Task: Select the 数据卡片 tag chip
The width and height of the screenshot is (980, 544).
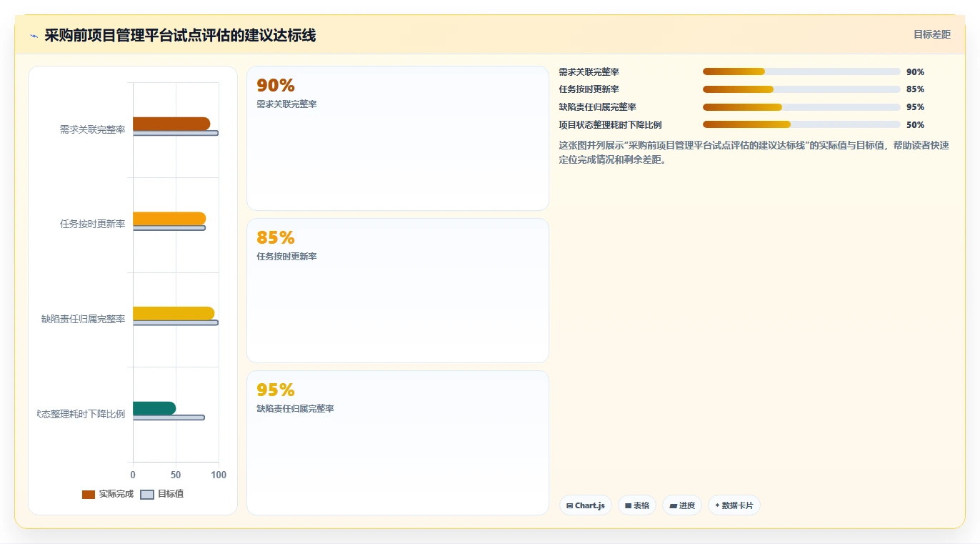Action: click(x=734, y=505)
